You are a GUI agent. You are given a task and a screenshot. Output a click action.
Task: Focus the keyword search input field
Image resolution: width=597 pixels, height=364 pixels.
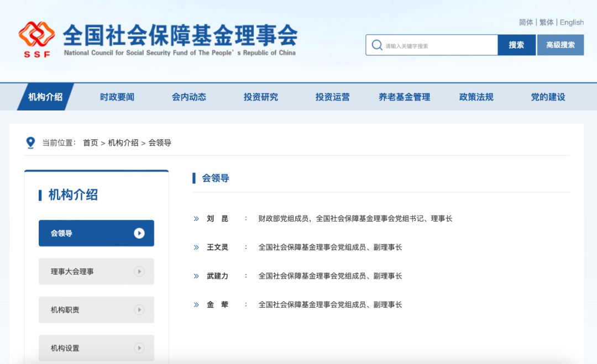pyautogui.click(x=439, y=46)
